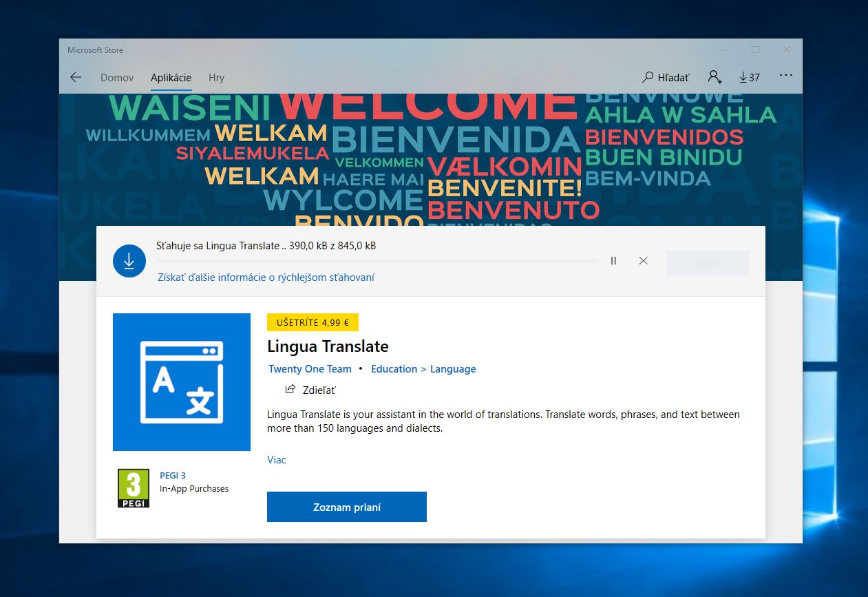868x597 pixels.
Task: Share the app via Zdieľať
Action: pos(310,390)
